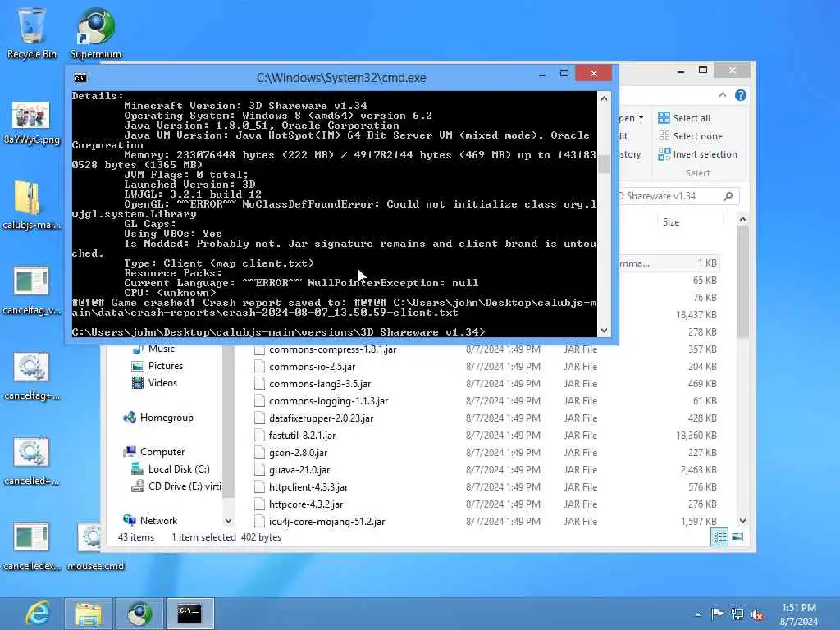
Task: Open File Explorer from taskbar
Action: click(89, 614)
